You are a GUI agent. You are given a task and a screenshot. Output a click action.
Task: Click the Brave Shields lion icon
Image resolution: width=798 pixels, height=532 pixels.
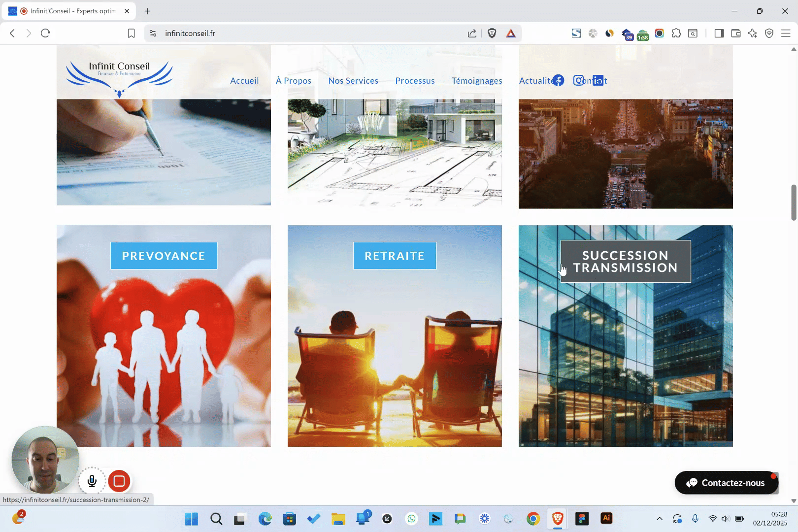[x=492, y=33]
